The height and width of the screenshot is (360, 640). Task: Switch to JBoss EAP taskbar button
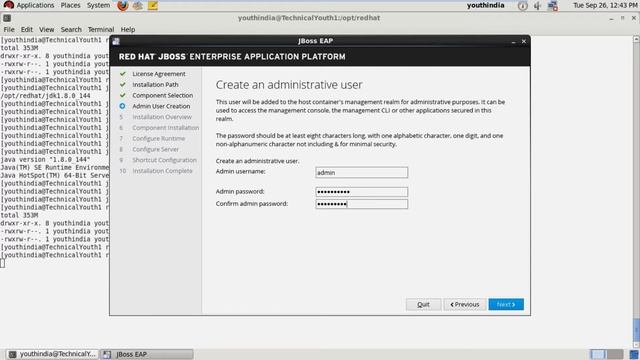[147, 354]
